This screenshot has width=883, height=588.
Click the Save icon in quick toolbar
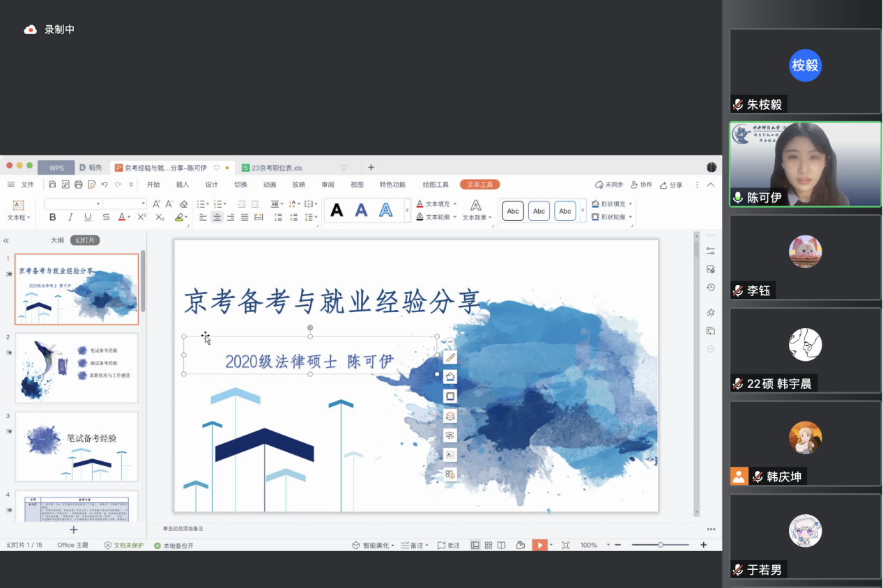coord(52,185)
